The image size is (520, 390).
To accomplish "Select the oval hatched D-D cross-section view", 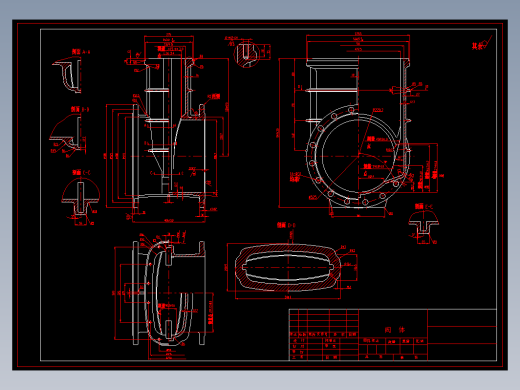I will (288, 268).
